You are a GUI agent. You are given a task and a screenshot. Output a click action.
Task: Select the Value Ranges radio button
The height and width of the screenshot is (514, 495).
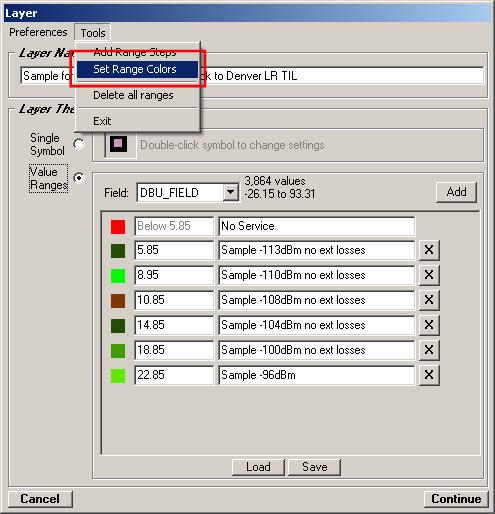point(79,178)
